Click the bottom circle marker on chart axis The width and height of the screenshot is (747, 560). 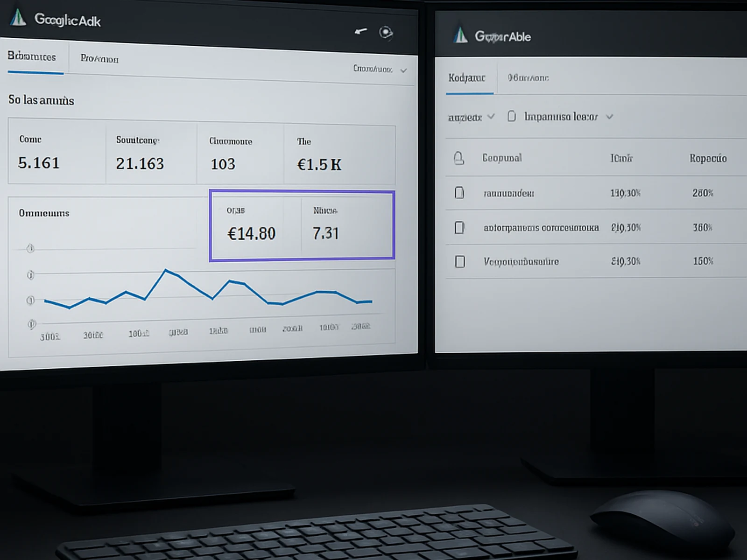(x=32, y=324)
